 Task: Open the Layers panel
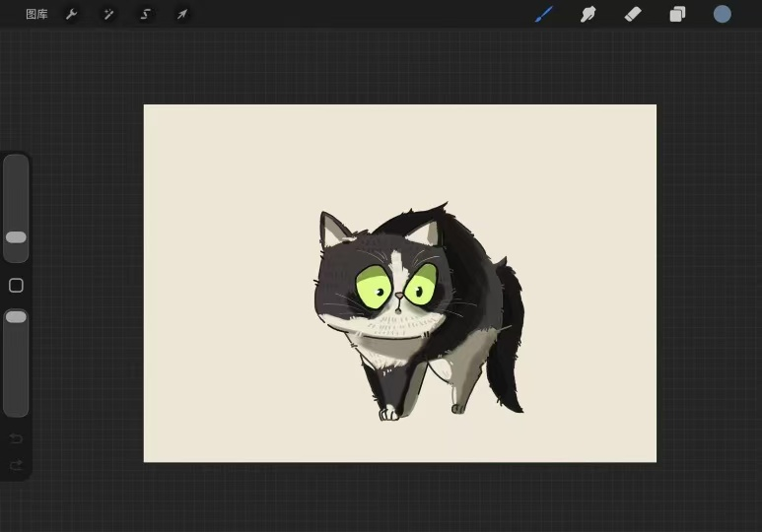677,15
